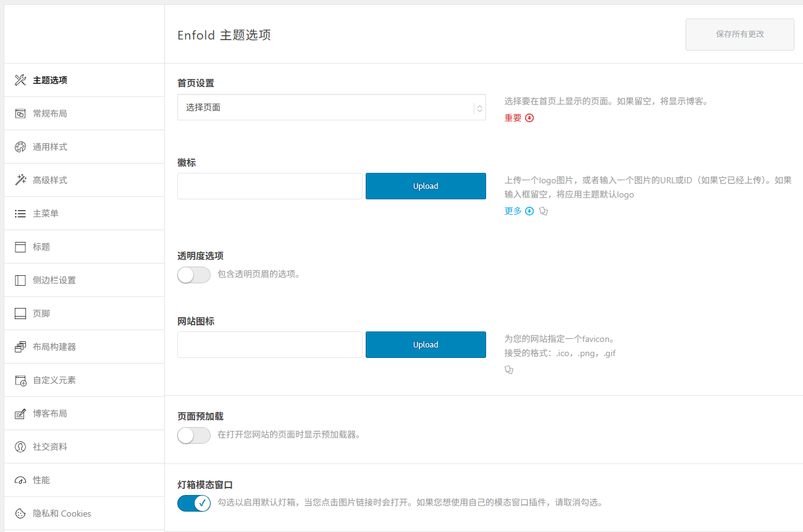This screenshot has width=803, height=532.
Task: Click the pointer hand icon in 徽标 description
Action: pos(544,211)
